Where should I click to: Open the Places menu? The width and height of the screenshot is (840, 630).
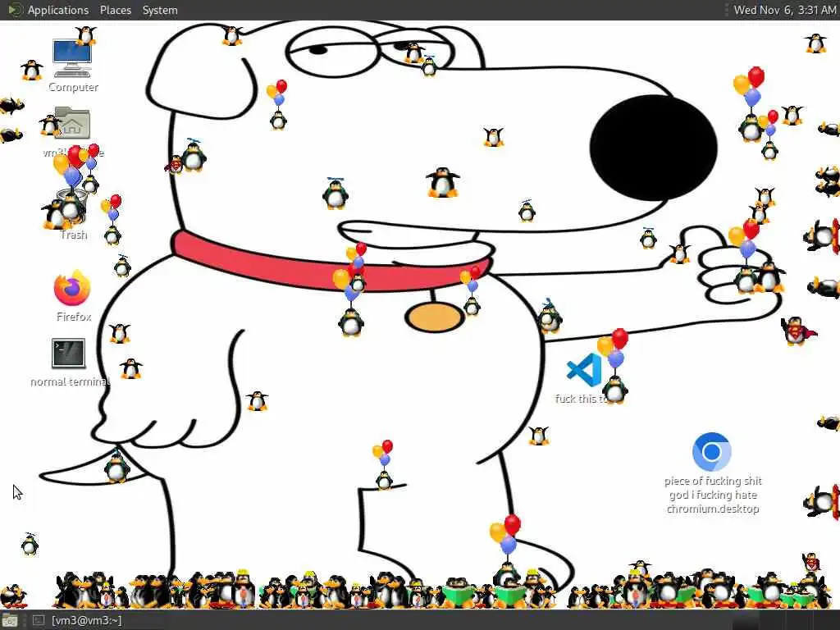point(115,10)
